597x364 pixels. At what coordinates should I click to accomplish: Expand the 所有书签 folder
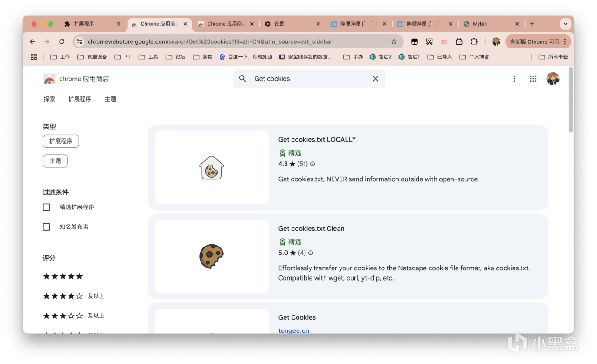tap(553, 57)
